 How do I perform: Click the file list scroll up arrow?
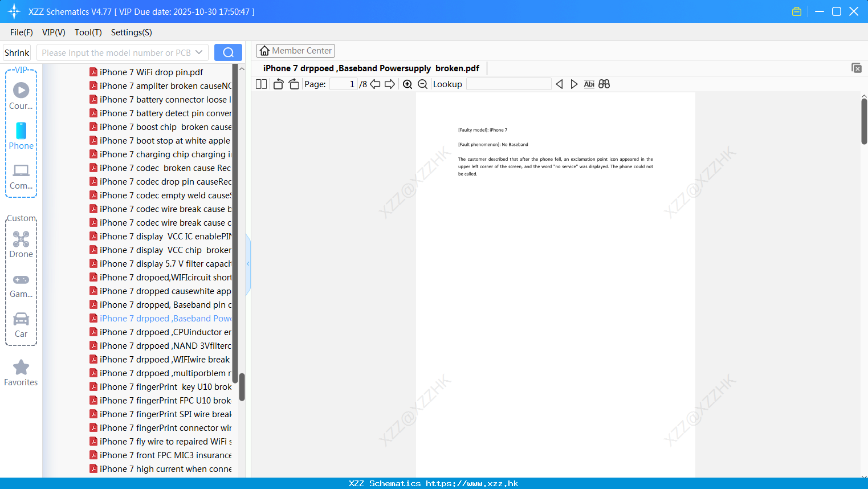click(242, 68)
